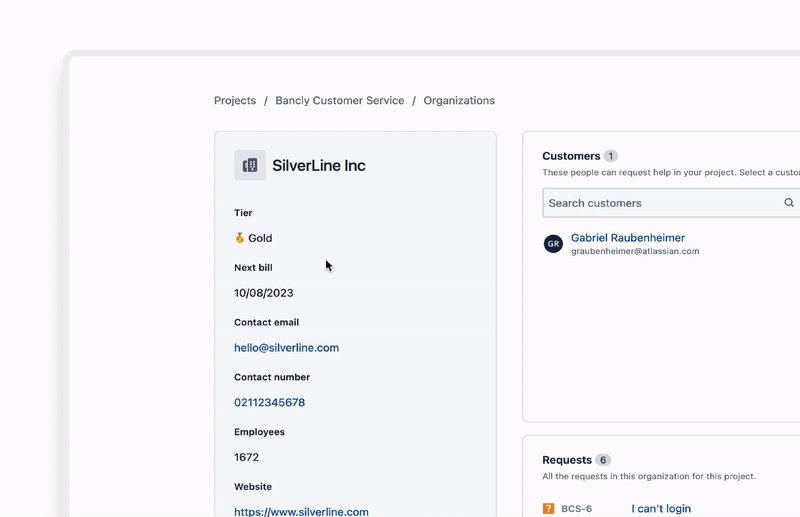Open Gabriel Raubenheimer's customer profile
The height and width of the screenshot is (517, 800).
click(x=628, y=238)
